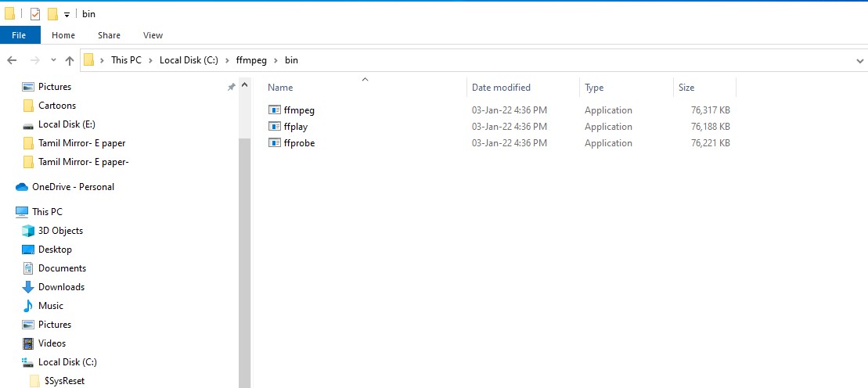Viewport: 868px width, 388px height.
Task: Go back with the left arrow
Action: (12, 60)
